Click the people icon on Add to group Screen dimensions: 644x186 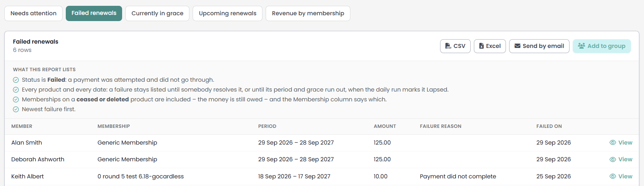pos(581,46)
